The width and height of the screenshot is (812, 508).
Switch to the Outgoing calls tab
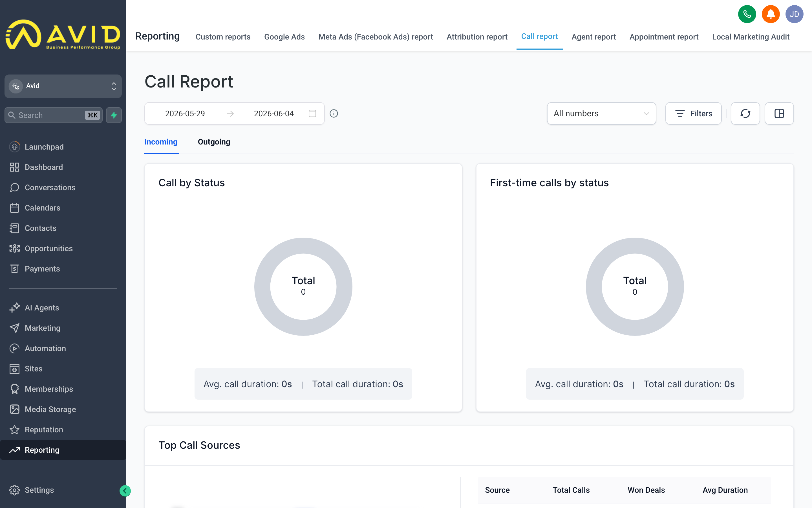[x=214, y=142]
